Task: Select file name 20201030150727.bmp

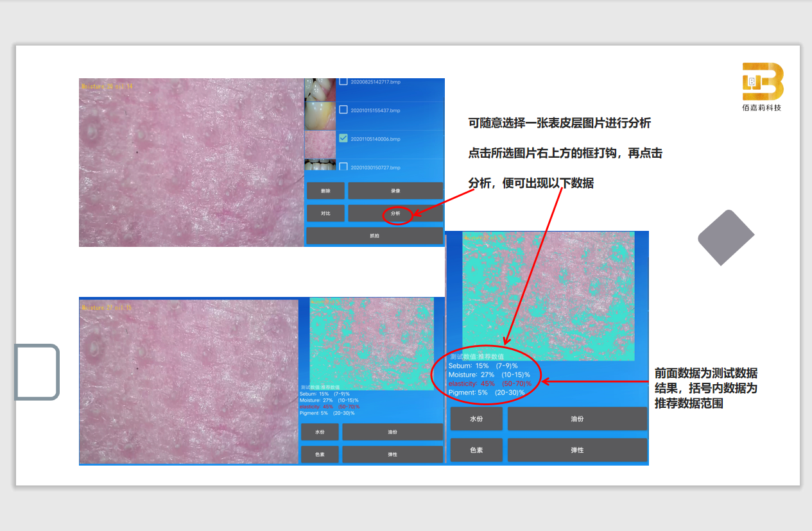Action: 375,167
